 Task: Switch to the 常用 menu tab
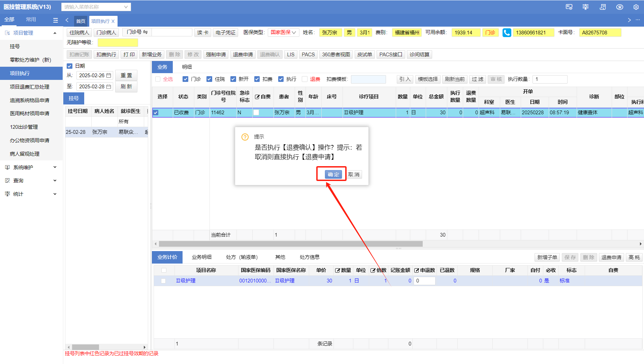click(x=31, y=20)
